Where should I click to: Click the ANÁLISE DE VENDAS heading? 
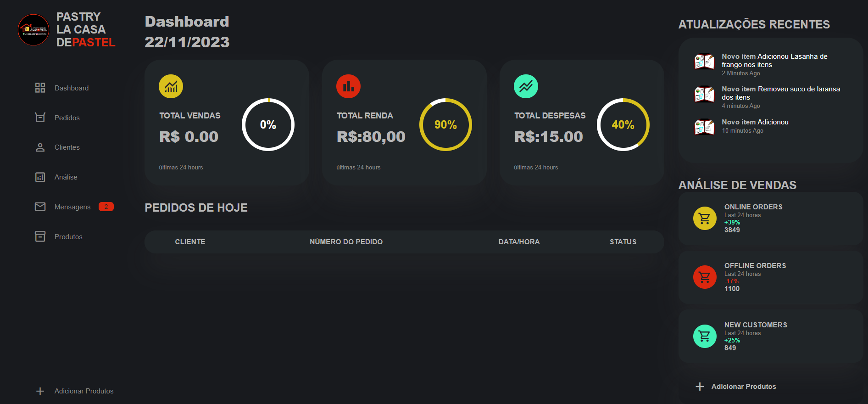pos(737,185)
